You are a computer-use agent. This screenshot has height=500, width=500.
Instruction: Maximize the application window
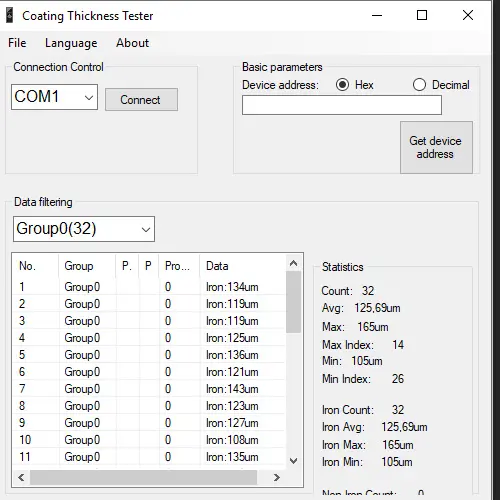422,15
